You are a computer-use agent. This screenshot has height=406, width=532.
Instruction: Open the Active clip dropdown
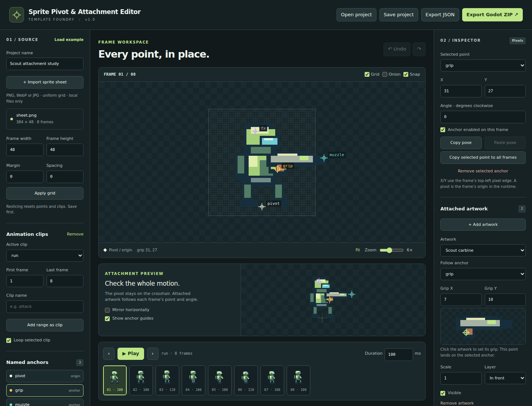click(x=45, y=255)
